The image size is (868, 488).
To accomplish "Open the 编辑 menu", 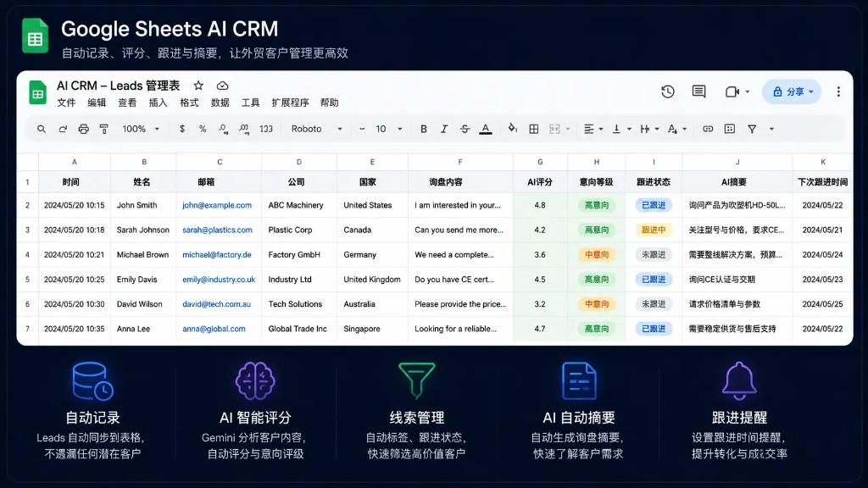I will 97,103.
